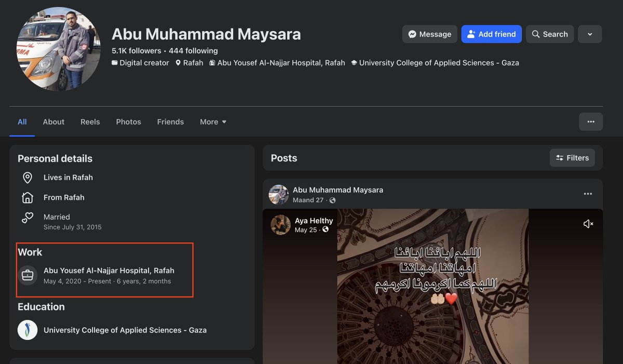
Task: Click the Messenger icon in Message button
Action: (412, 34)
